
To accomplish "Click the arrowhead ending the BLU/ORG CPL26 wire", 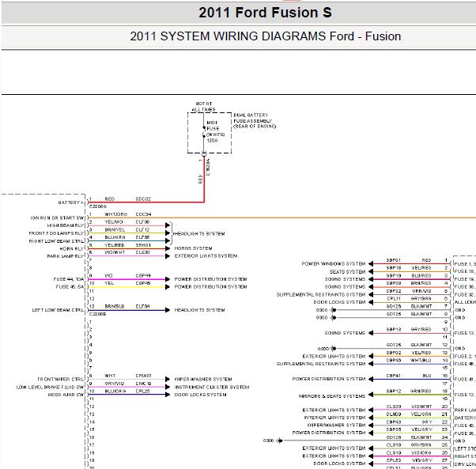I will [168, 395].
